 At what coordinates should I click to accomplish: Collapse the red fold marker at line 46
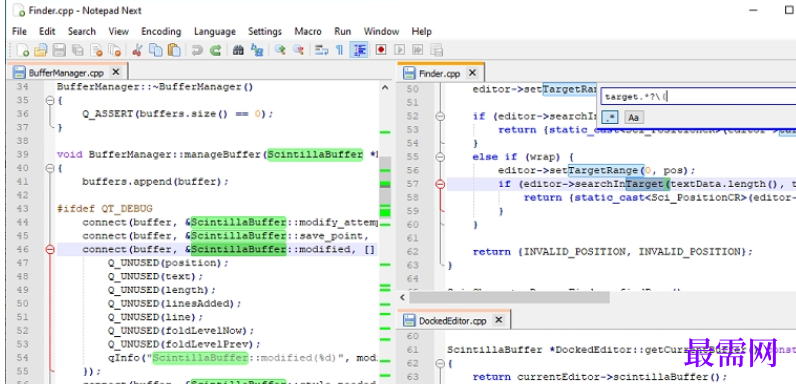(x=50, y=249)
